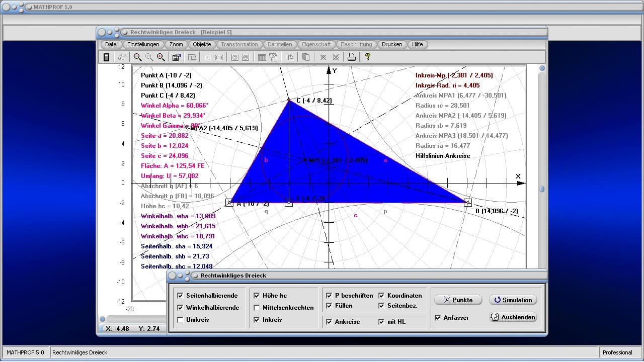Toggle the Seitenbez. checkbox
The image size is (644, 362).
point(382,306)
